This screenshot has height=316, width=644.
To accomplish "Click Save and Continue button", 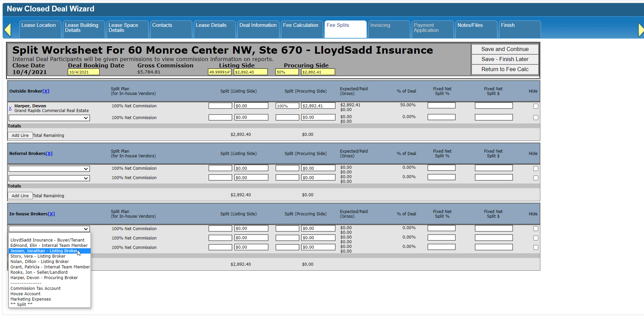I will point(505,49).
